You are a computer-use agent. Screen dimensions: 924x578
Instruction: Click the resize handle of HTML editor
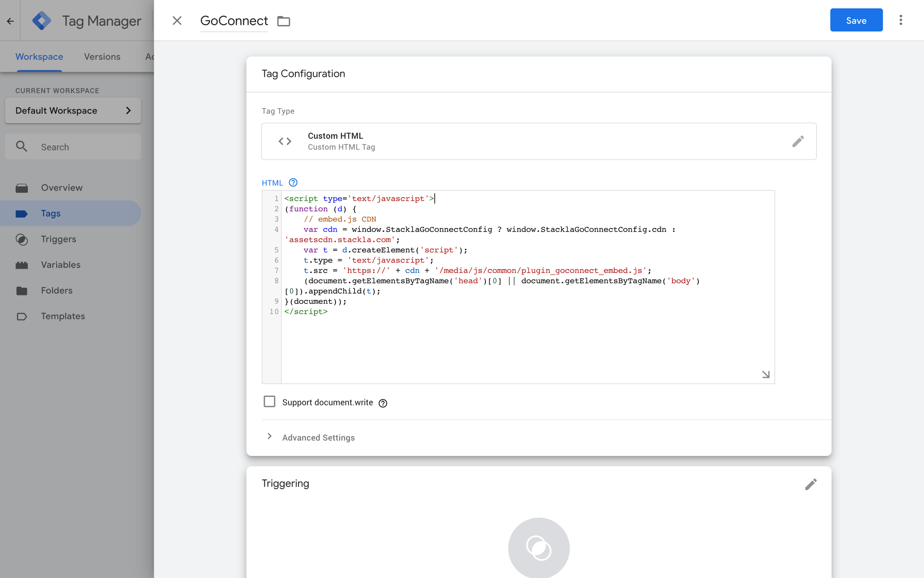coord(766,374)
